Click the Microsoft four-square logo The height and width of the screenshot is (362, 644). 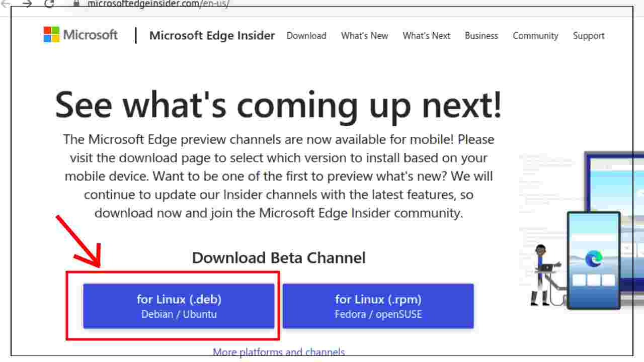[51, 35]
